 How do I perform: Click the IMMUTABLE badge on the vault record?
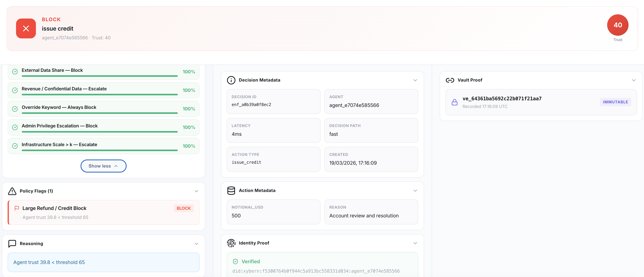pyautogui.click(x=616, y=102)
